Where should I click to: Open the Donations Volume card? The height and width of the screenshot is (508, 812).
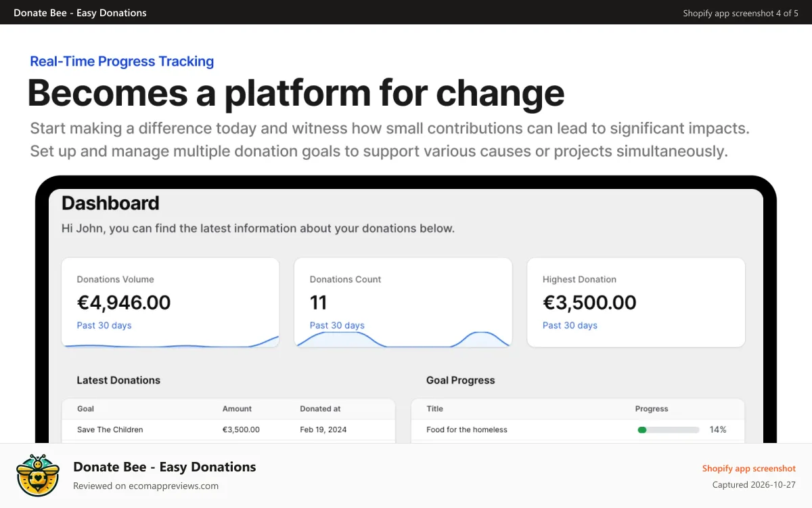click(x=171, y=303)
